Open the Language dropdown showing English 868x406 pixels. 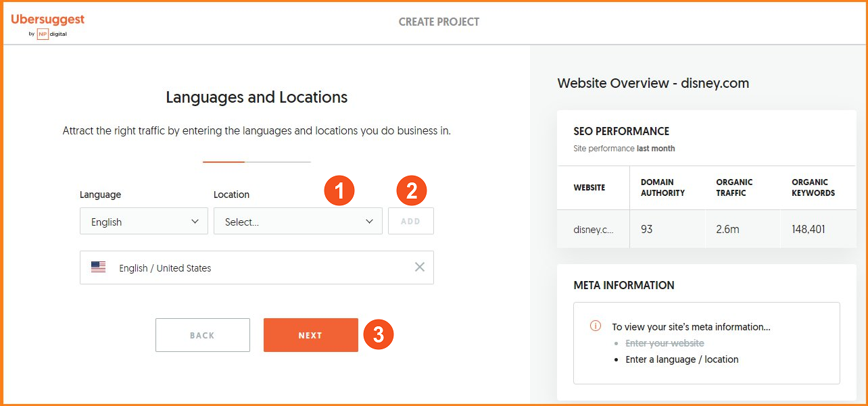point(143,222)
